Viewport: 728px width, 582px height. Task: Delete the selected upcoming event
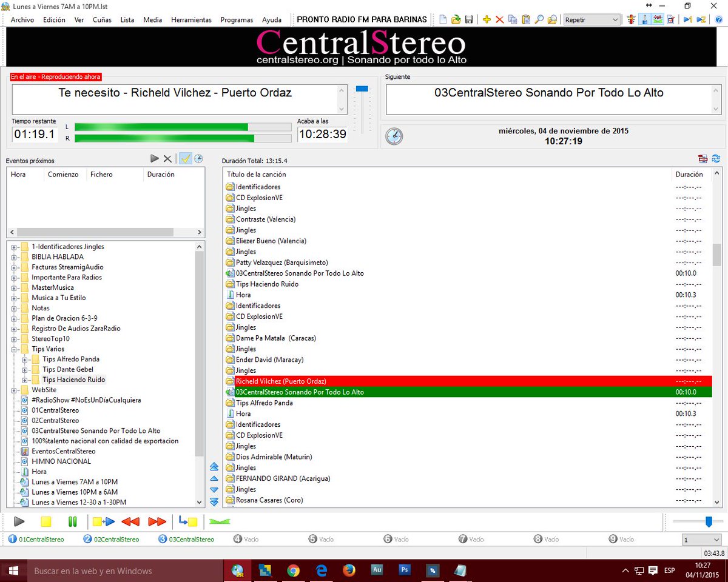click(x=167, y=159)
